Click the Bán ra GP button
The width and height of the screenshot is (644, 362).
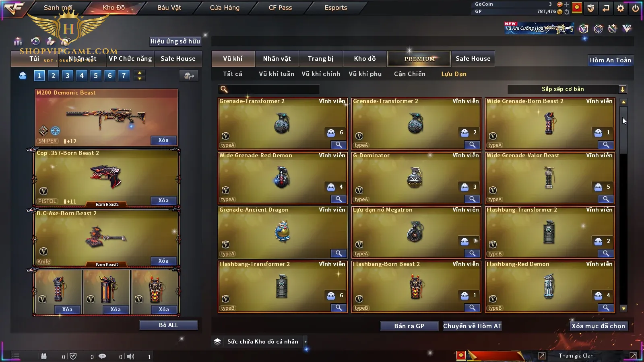(x=409, y=326)
